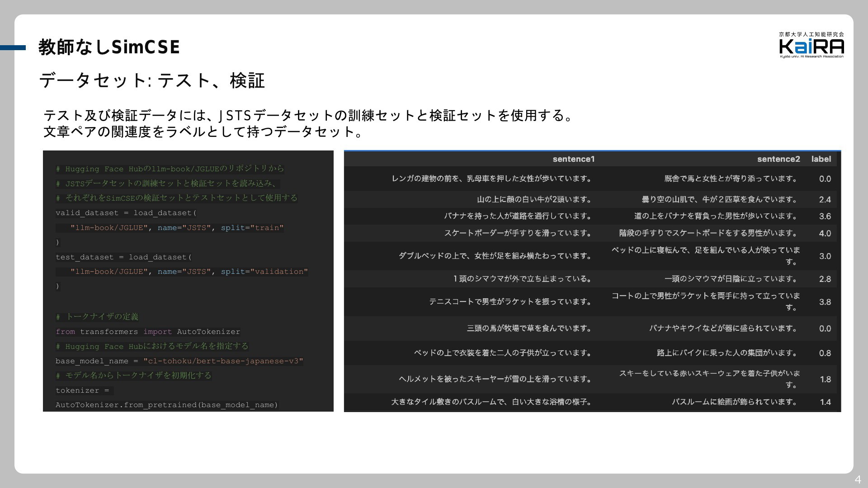Click code line test_dataset = load_dataset(
The width and height of the screenshot is (868, 488).
coord(124,257)
